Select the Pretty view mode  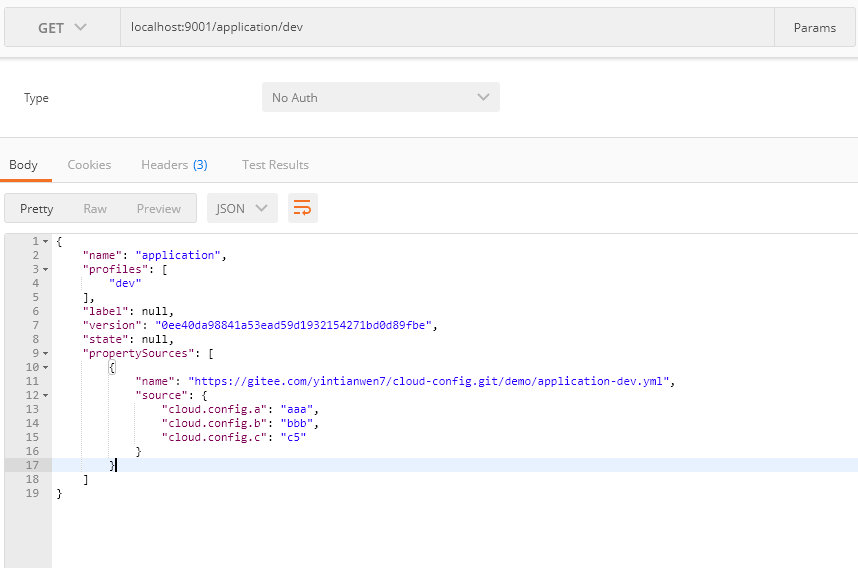[37, 208]
